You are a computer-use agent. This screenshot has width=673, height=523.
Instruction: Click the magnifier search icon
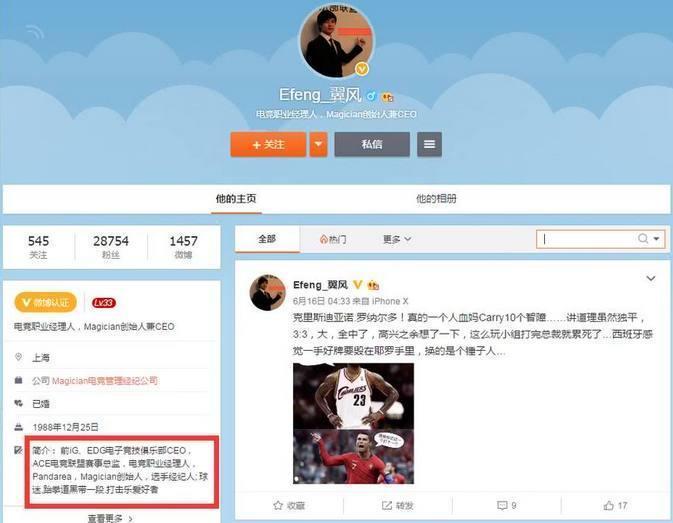pyautogui.click(x=643, y=239)
